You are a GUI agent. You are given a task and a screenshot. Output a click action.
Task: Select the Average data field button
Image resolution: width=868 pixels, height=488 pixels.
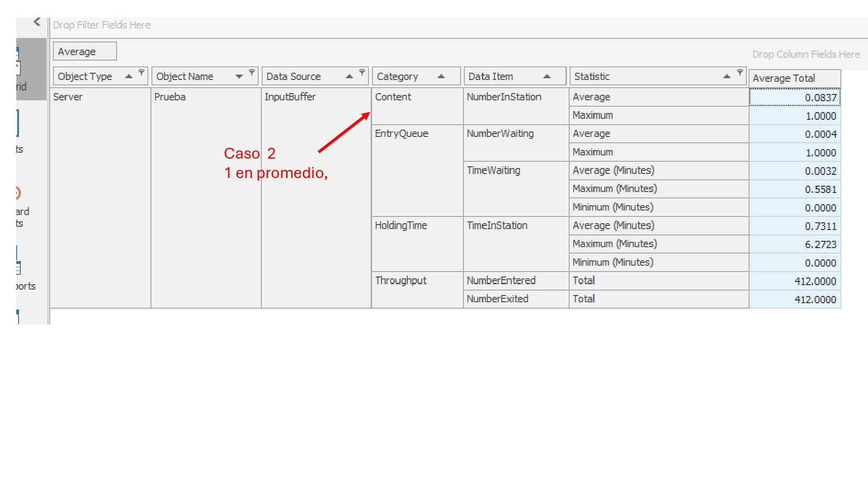point(85,52)
